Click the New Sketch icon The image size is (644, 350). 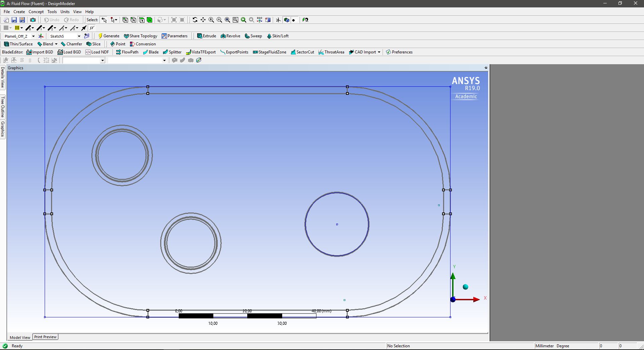pos(87,36)
